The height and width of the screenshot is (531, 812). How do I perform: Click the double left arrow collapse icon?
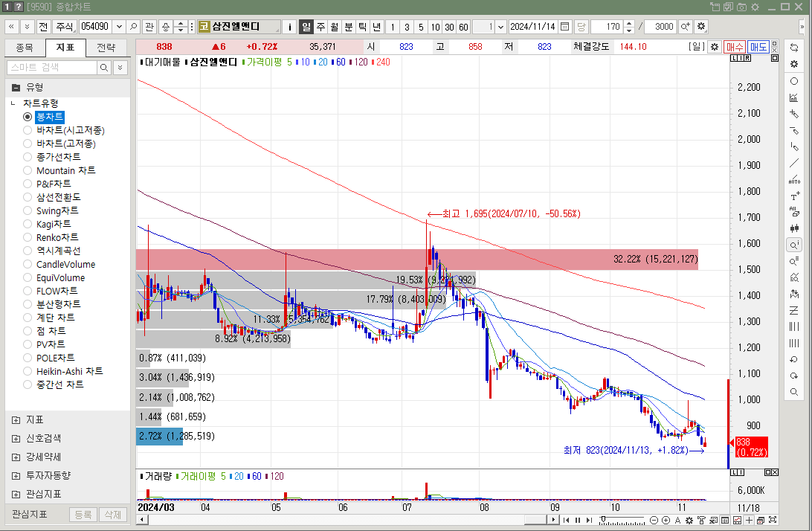pos(11,27)
